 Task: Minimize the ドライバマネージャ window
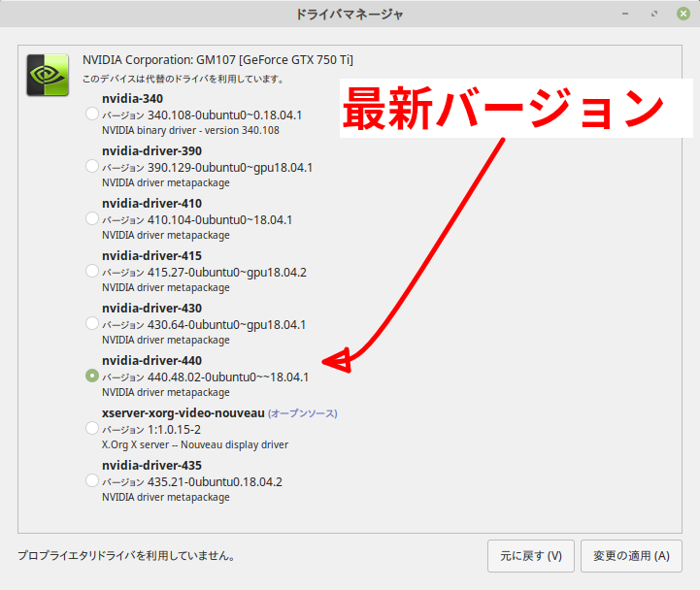pos(625,14)
